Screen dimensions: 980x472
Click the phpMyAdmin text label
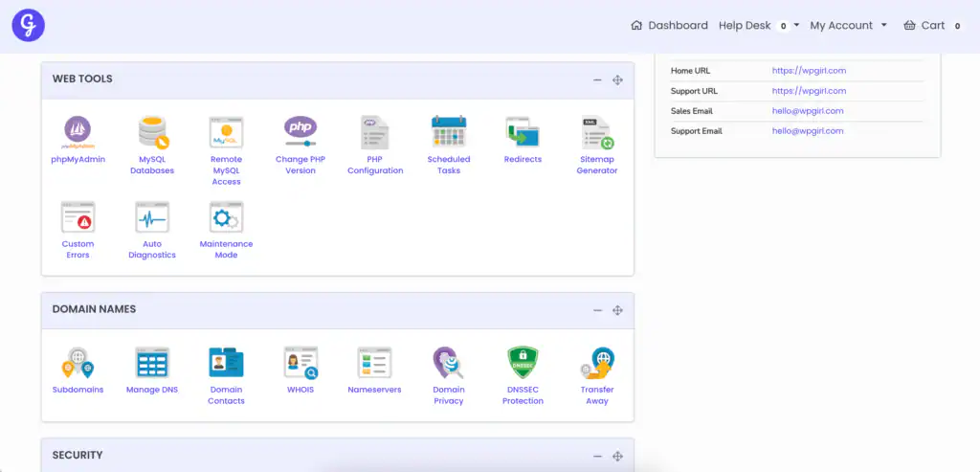click(78, 160)
